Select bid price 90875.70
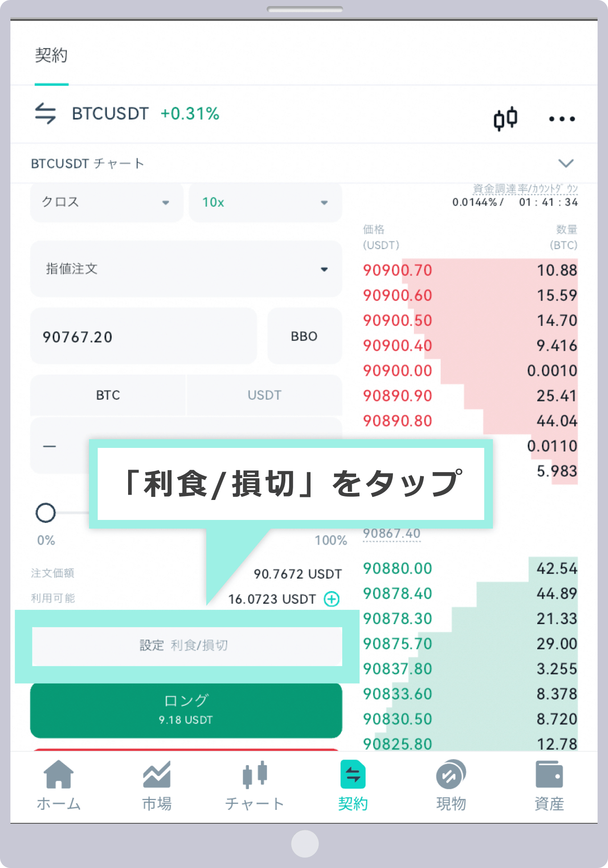 coord(398,644)
